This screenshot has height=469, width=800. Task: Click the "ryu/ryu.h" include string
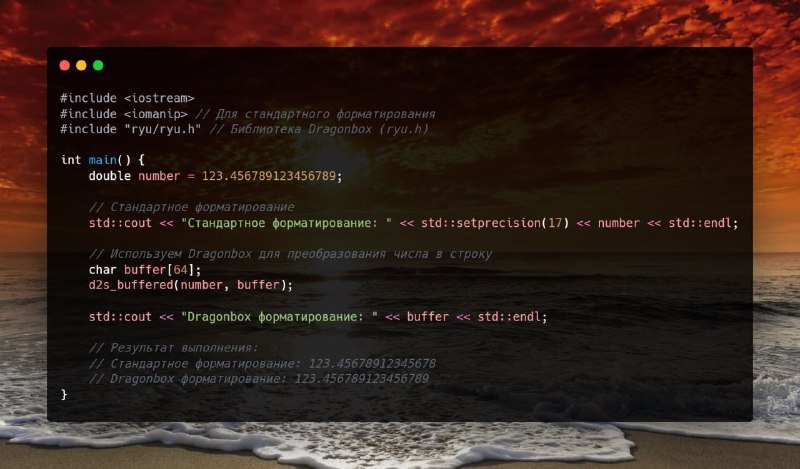point(162,129)
